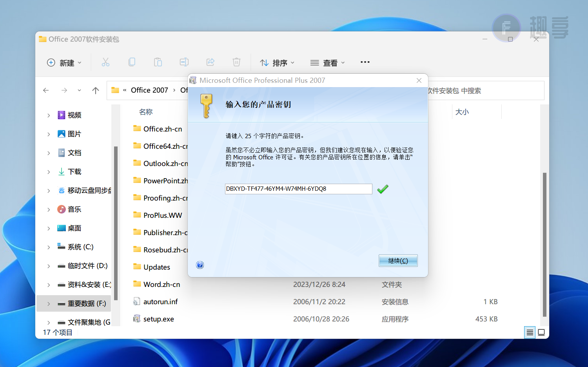This screenshot has width=588, height=367.
Task: Click the Delete trash icon in Explorer toolbar
Action: point(236,62)
